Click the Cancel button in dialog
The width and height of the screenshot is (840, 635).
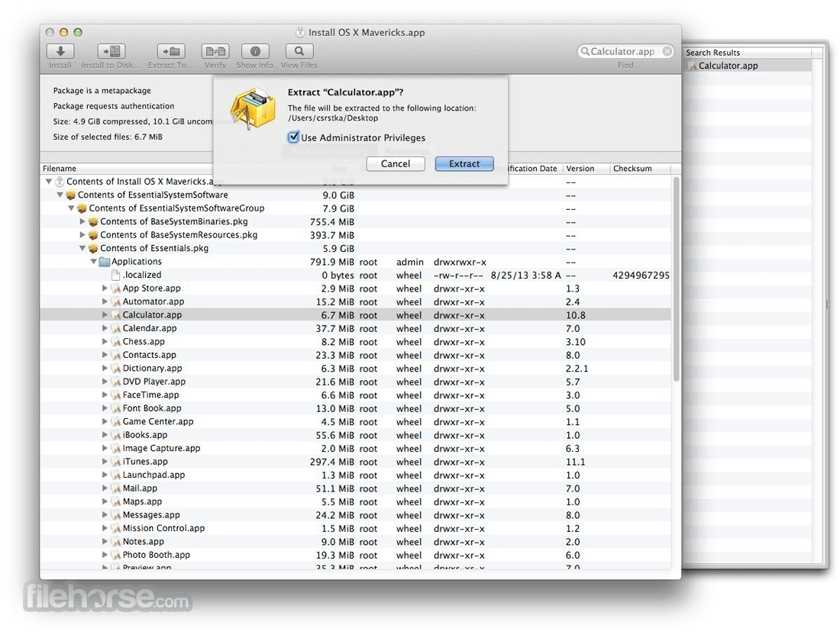pos(396,164)
